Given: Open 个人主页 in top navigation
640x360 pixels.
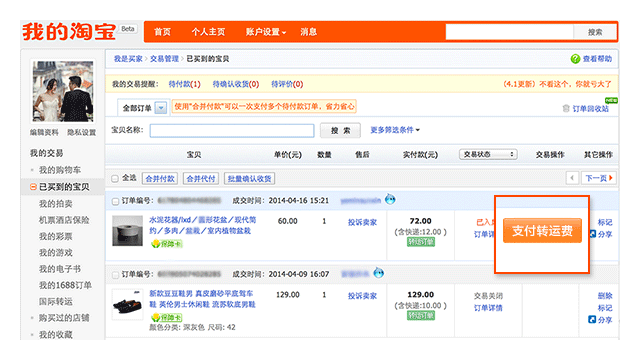Looking at the screenshot, I should pos(208,32).
